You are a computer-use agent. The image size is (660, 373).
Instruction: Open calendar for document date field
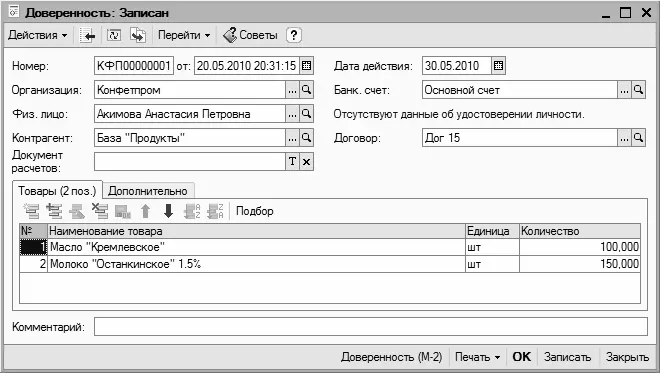[306, 66]
